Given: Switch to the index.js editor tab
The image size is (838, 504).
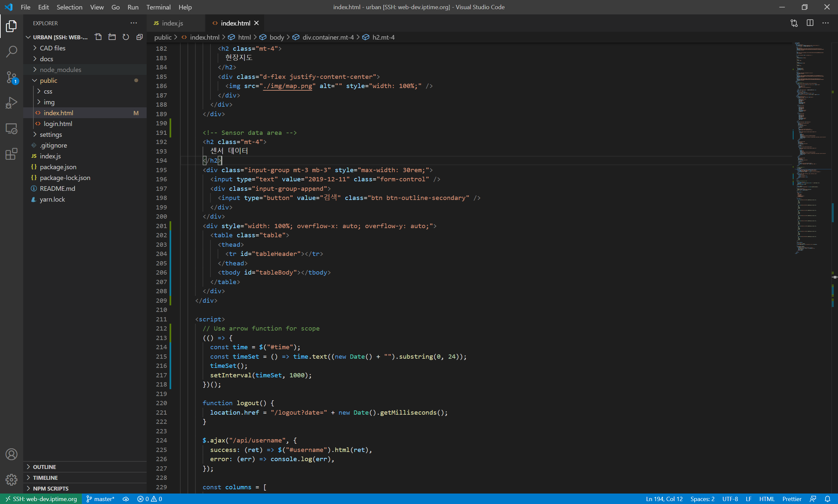Looking at the screenshot, I should point(172,23).
